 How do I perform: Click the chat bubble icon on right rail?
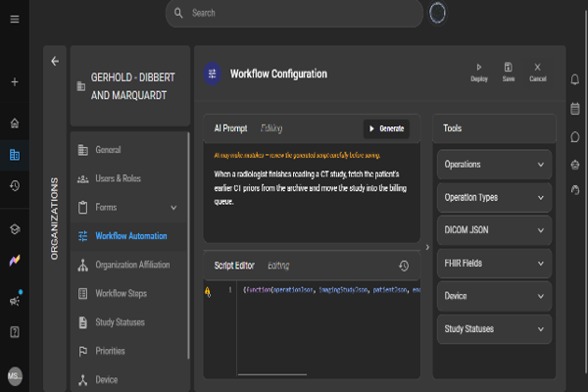(575, 137)
